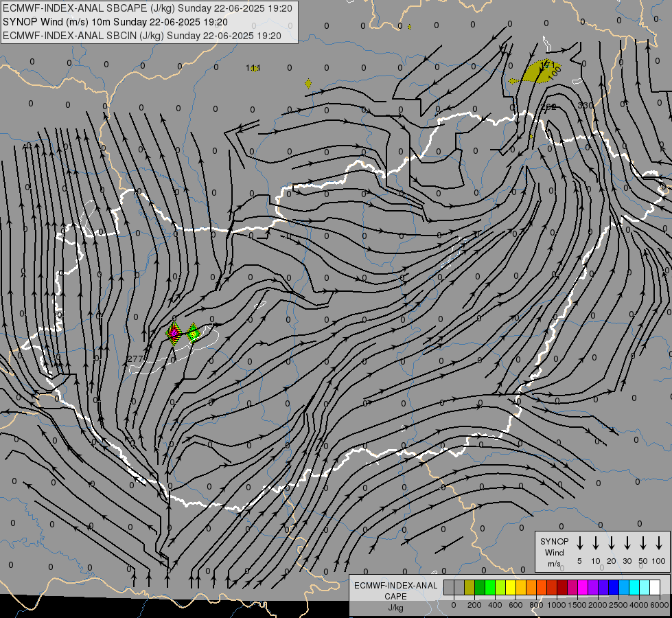Screen dimensions: 672x618
Task: Click the 2500 tick label on CAPE scale
Action: tap(618, 605)
